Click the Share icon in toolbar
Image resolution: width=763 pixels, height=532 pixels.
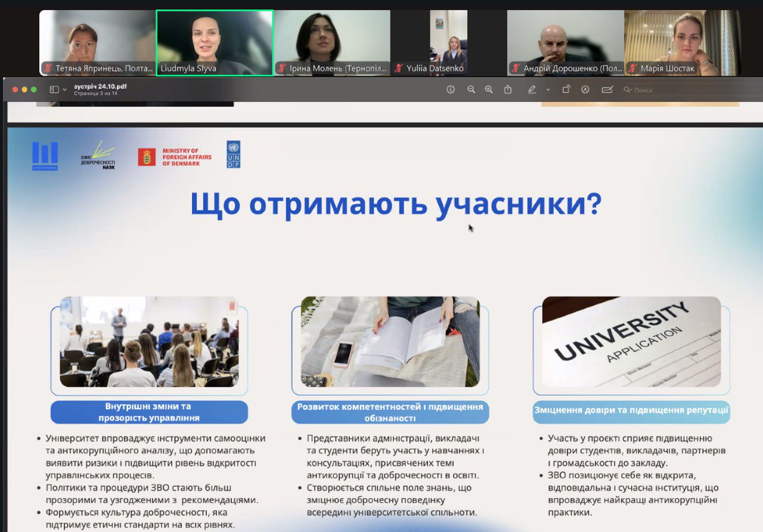(508, 89)
